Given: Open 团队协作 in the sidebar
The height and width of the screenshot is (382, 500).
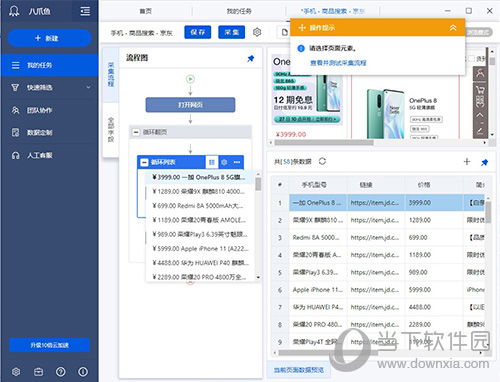Looking at the screenshot, I should tap(39, 110).
